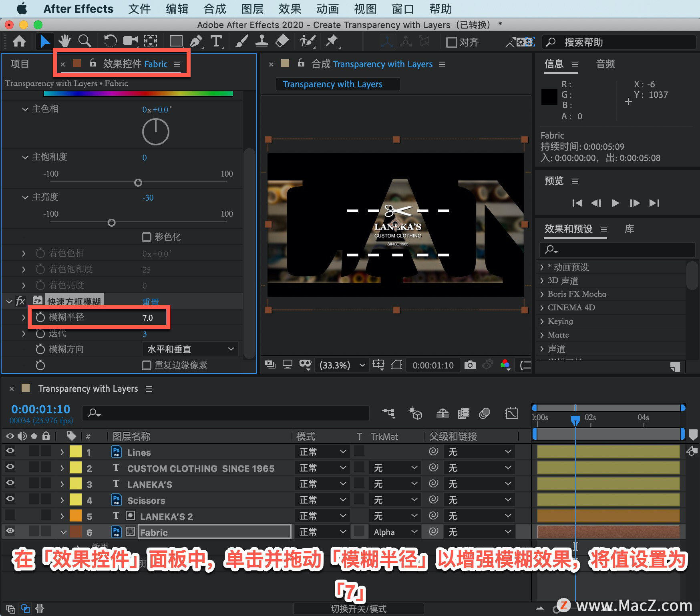700x616 pixels.
Task: Jump to the first frame
Action: point(577,203)
